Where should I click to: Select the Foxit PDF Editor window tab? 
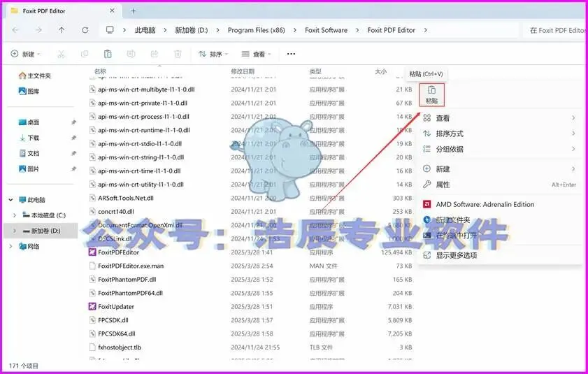(63, 11)
